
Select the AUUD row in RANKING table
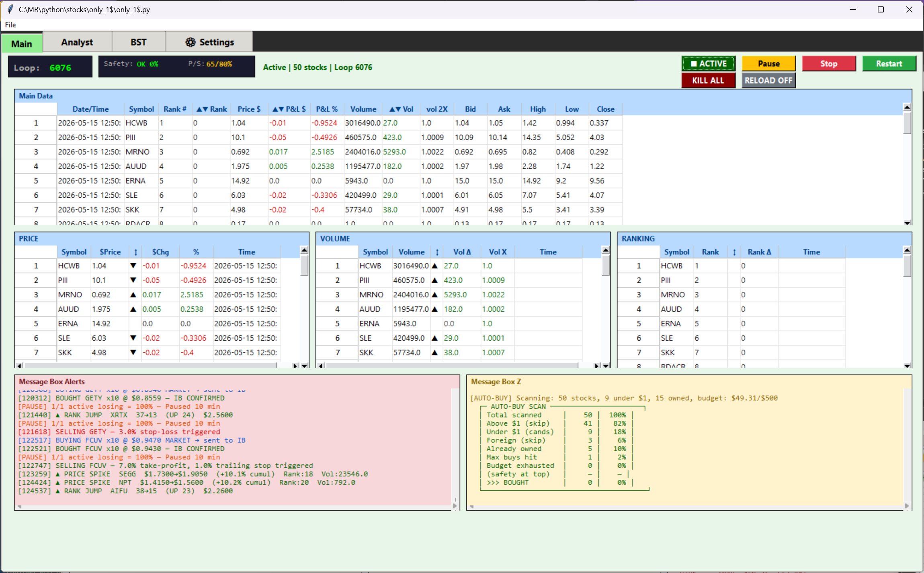[731, 309]
